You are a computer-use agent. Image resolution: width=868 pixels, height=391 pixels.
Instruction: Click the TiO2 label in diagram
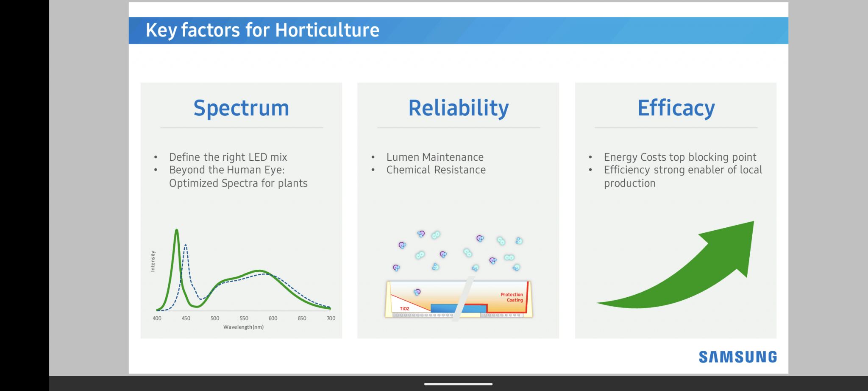click(x=404, y=309)
